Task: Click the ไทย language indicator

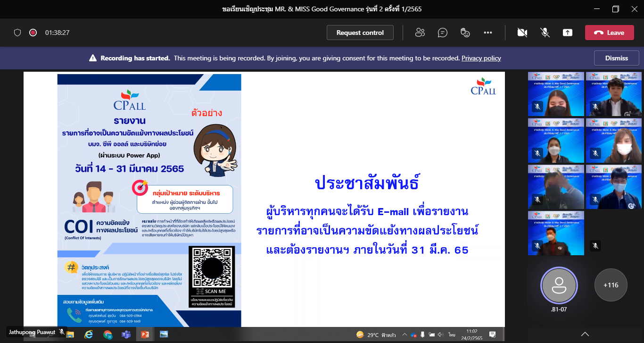Action: coord(452,335)
